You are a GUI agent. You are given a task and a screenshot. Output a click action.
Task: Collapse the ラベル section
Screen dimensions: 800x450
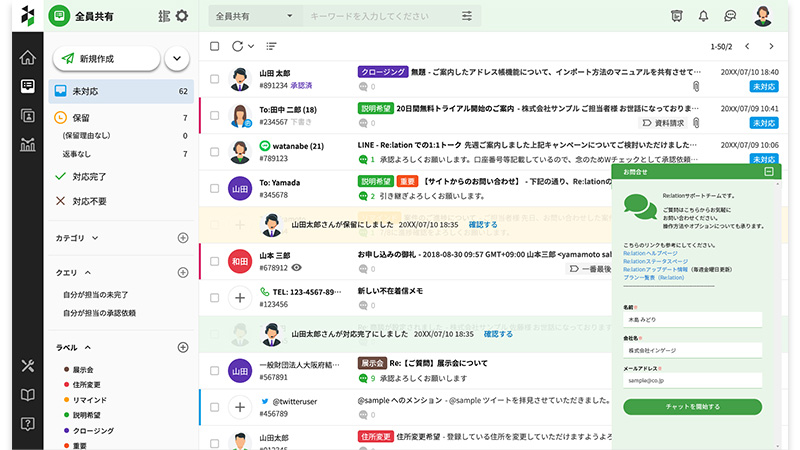click(x=89, y=347)
